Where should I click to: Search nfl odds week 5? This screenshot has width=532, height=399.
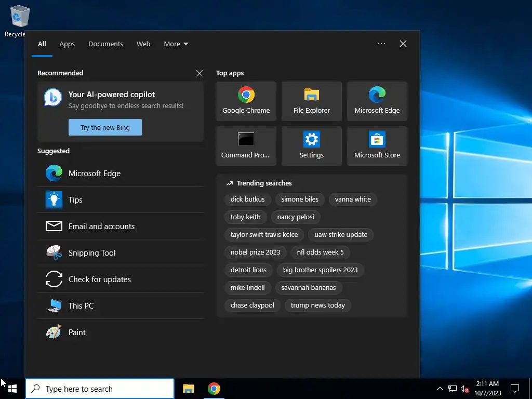point(320,252)
